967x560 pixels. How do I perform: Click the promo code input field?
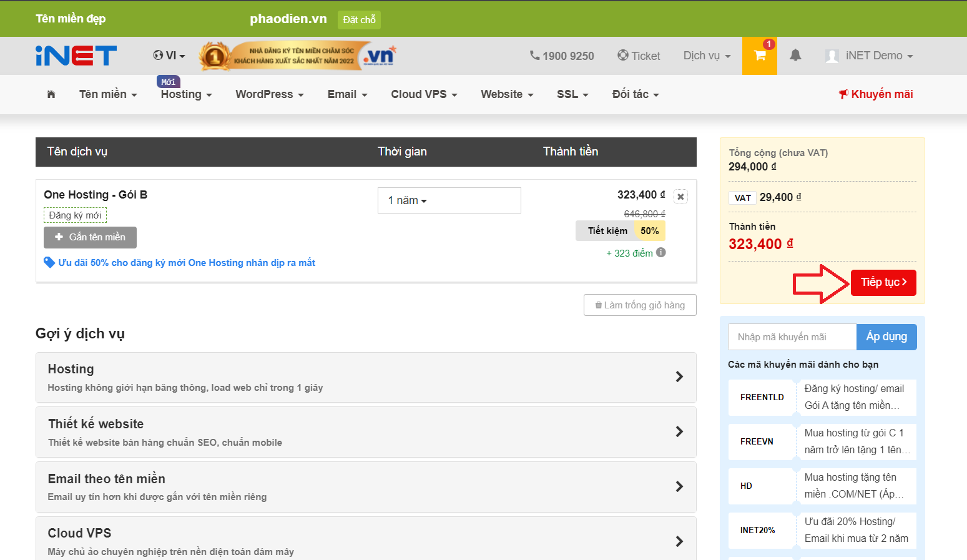792,336
